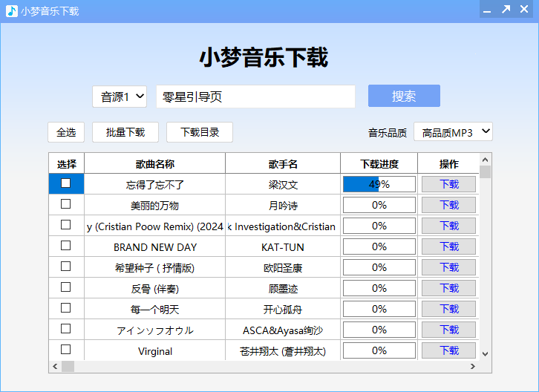Screen dimensions: 539x392
Task: Click the horizontal scroll left arrow
Action: click(55, 367)
